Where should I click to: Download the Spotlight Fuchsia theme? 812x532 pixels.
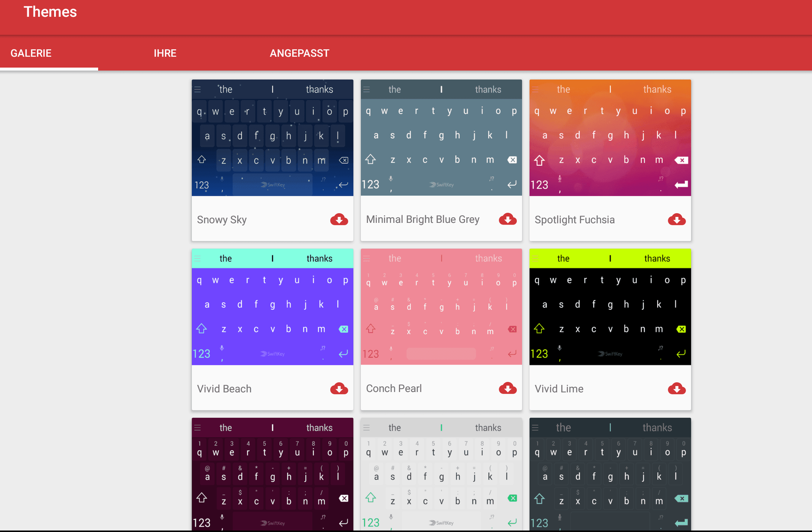click(x=676, y=219)
